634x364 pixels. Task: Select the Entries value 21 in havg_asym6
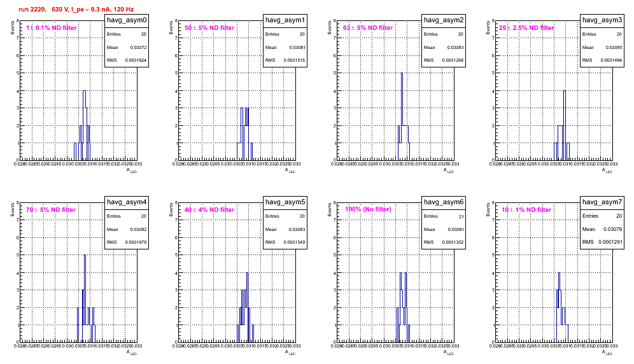point(461,216)
